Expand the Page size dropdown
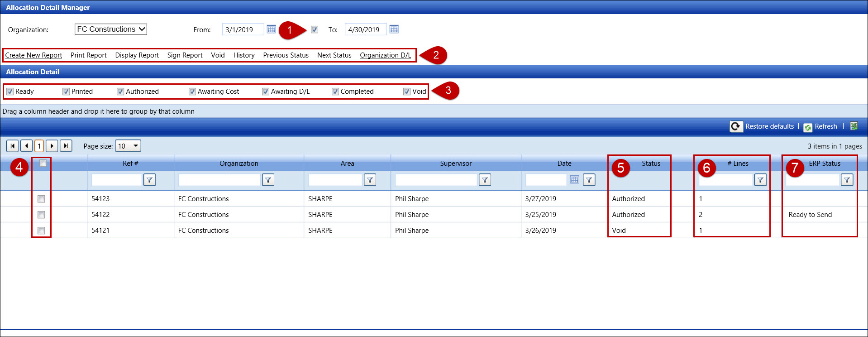This screenshot has width=868, height=337. click(x=135, y=146)
